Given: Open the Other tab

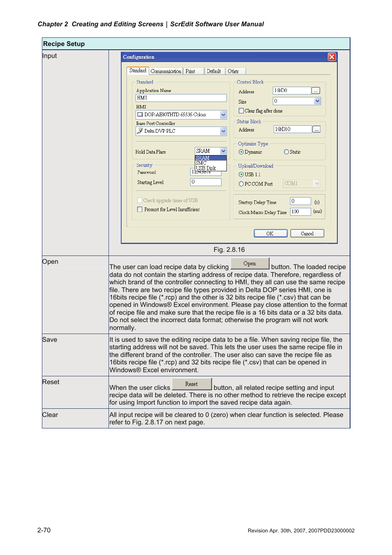Looking at the screenshot, I should click(x=235, y=71).
